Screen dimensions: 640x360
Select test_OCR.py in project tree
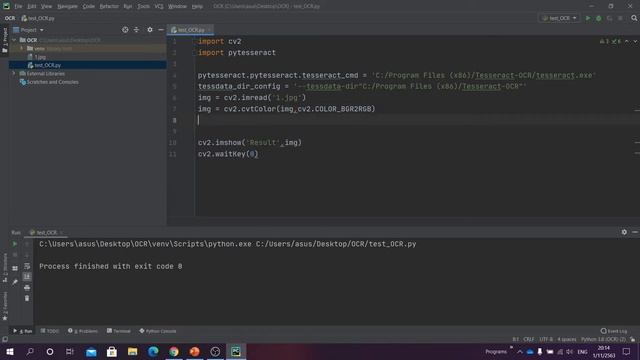(x=48, y=65)
